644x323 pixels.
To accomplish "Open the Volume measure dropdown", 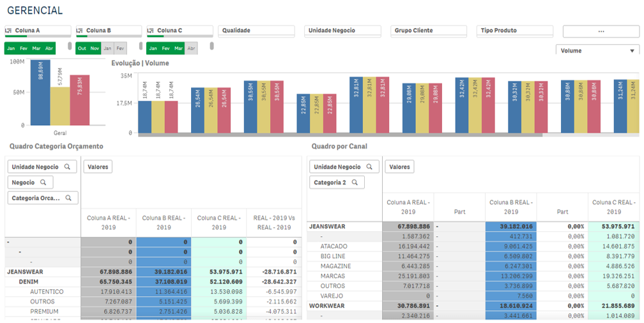I will 597,50.
